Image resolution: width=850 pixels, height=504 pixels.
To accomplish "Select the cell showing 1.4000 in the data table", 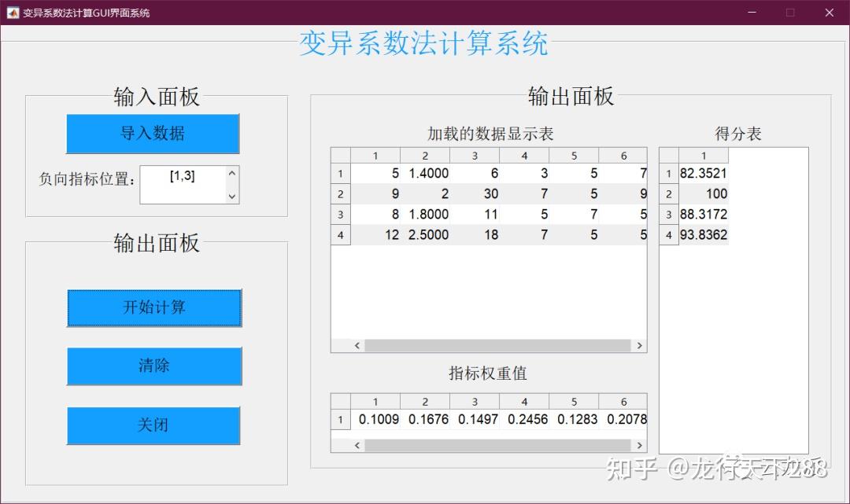I will click(425, 173).
